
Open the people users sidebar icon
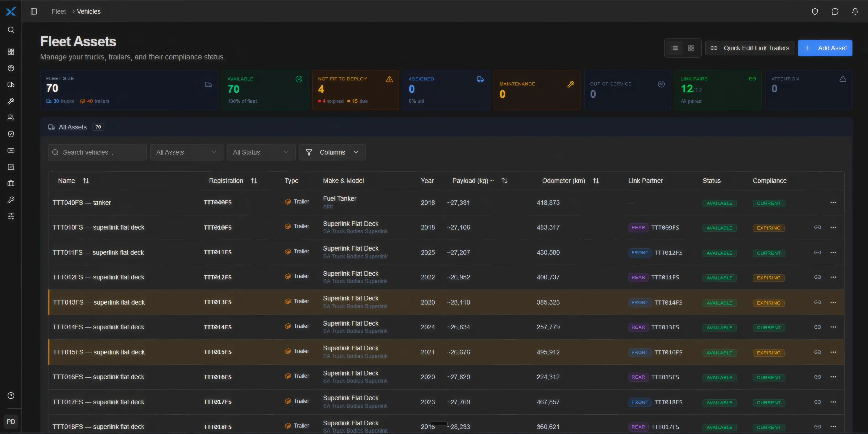(x=11, y=117)
